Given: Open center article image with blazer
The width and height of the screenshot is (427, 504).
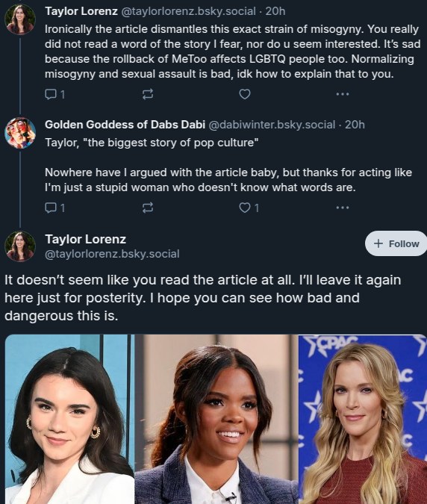Looking at the screenshot, I should [x=216, y=419].
